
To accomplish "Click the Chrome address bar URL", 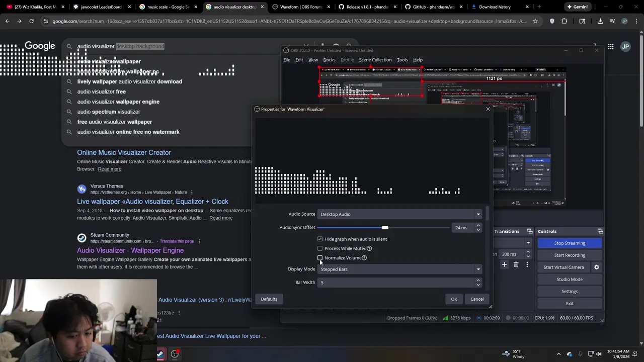I will (x=289, y=21).
